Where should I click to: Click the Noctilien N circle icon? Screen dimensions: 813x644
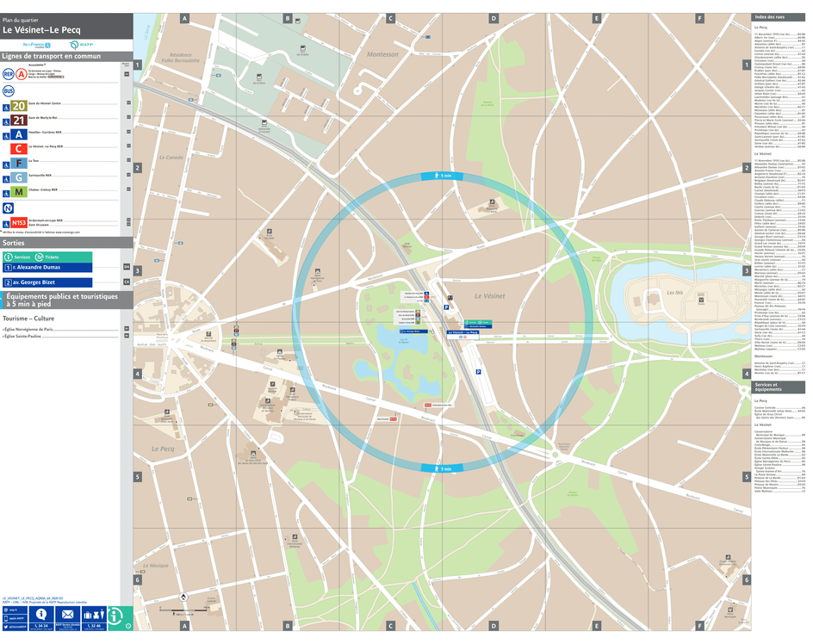coord(9,207)
